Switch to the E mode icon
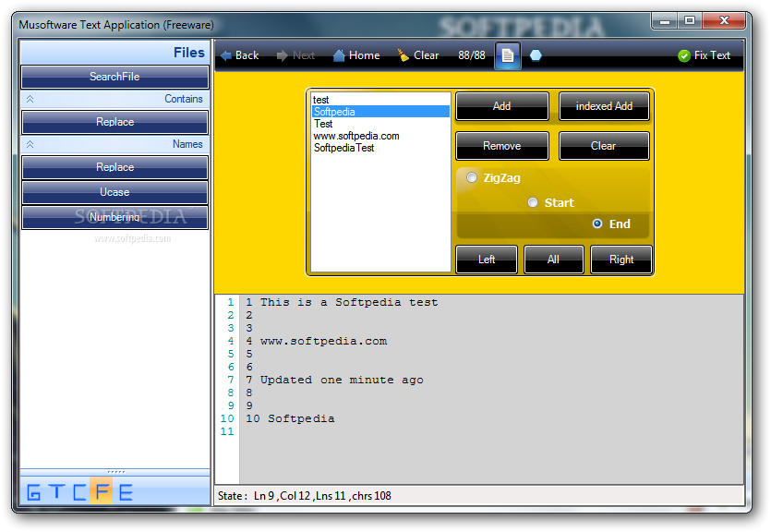Viewport: 771px width, 532px height. click(126, 492)
